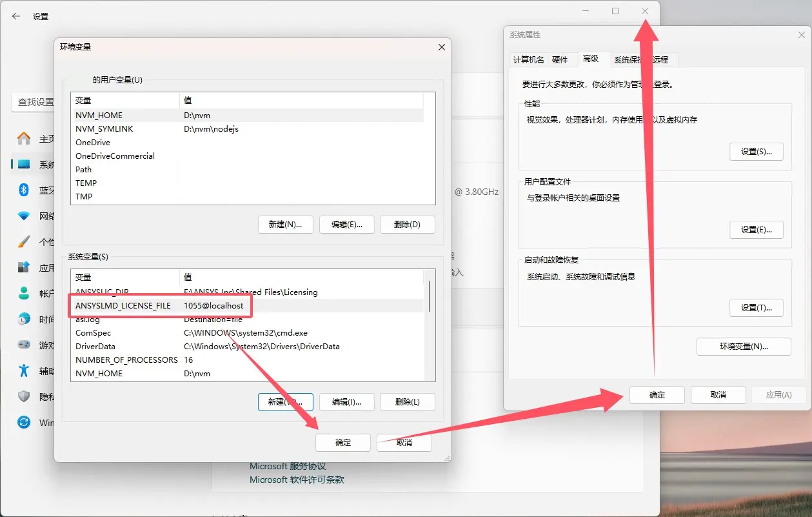812x517 pixels.
Task: Click 删除(D) for user variables
Action: click(407, 224)
